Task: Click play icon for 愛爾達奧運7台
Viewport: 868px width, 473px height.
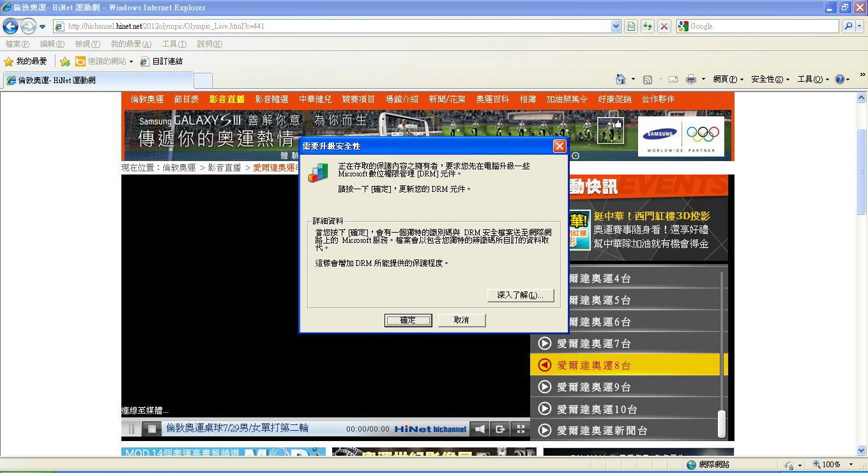Action: (545, 343)
